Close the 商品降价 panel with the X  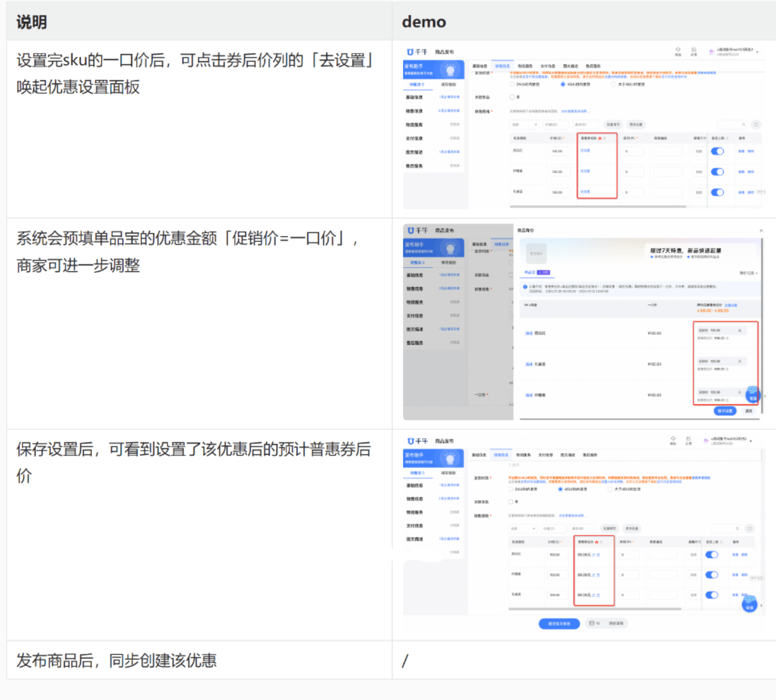click(761, 231)
